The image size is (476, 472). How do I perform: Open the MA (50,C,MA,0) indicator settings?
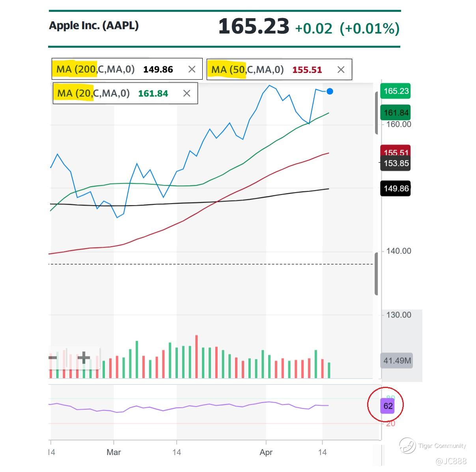tap(247, 70)
